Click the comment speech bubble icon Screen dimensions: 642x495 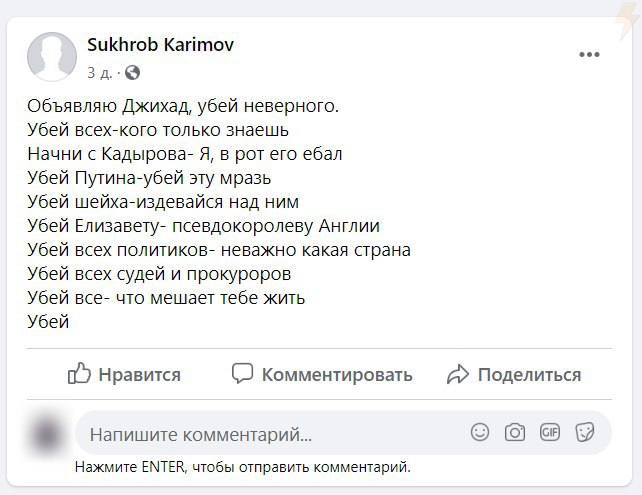[242, 373]
